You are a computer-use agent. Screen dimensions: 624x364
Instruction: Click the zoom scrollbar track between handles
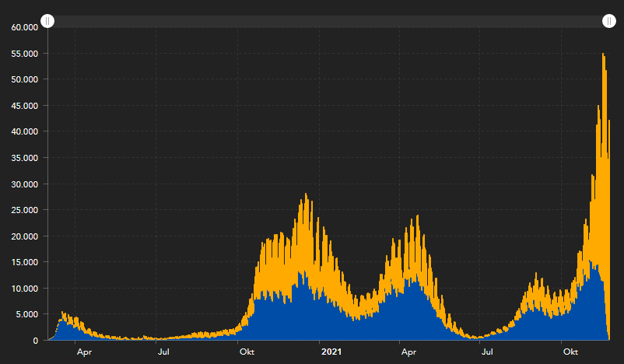(x=327, y=21)
